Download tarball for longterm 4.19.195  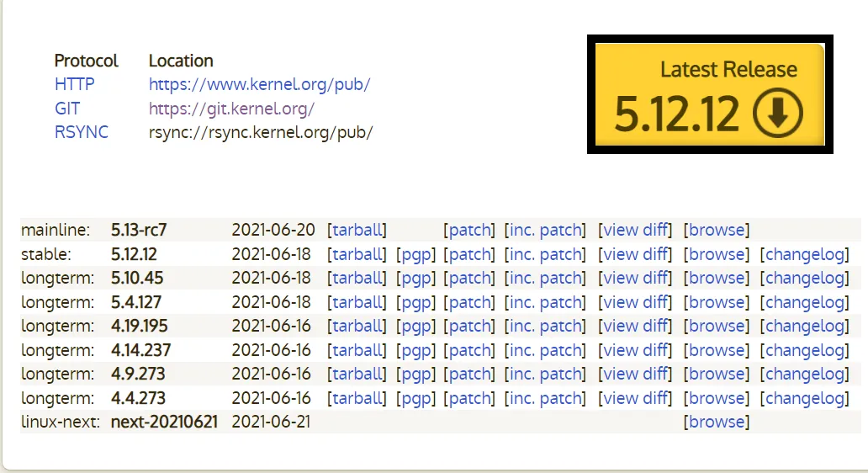pos(357,327)
